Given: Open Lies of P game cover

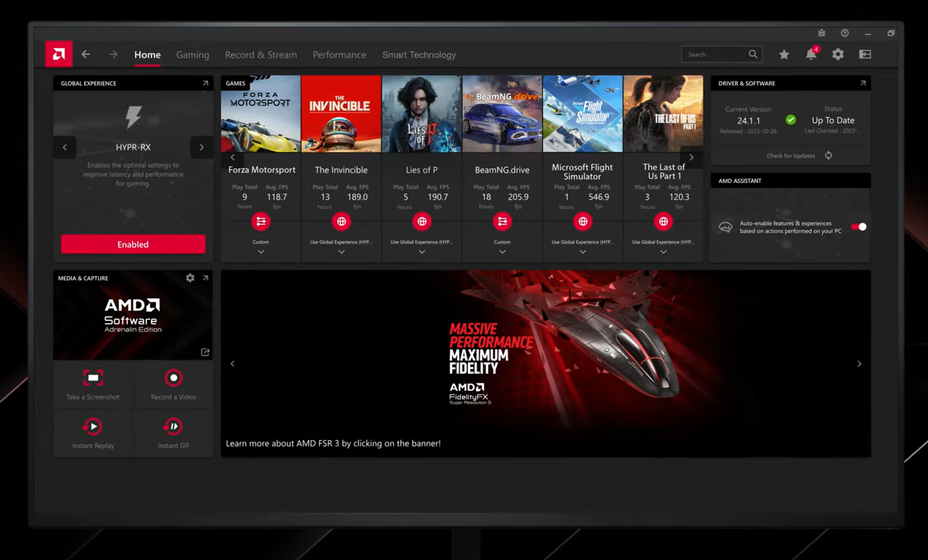Looking at the screenshot, I should (x=421, y=114).
